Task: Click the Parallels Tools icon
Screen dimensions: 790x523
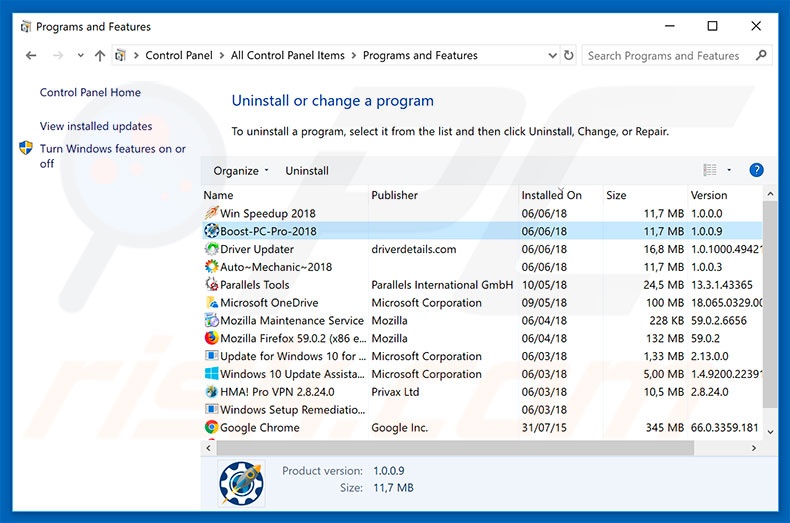Action: (x=212, y=284)
